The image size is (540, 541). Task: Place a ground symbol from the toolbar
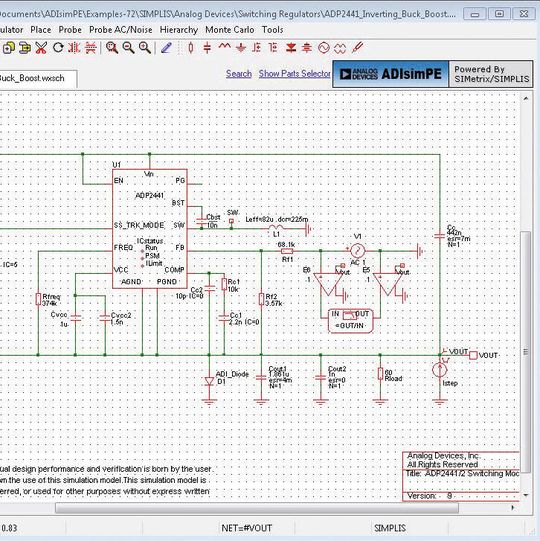(x=241, y=48)
